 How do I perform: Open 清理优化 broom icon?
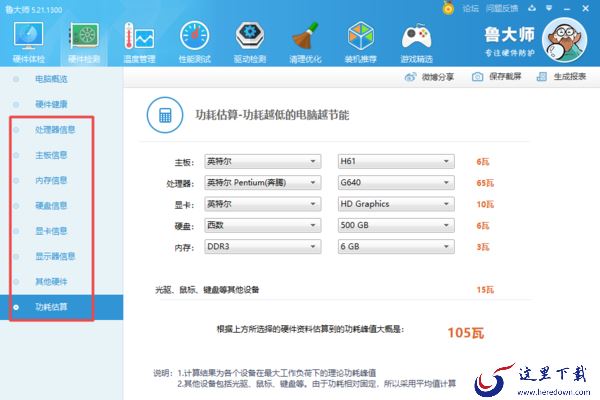click(305, 42)
